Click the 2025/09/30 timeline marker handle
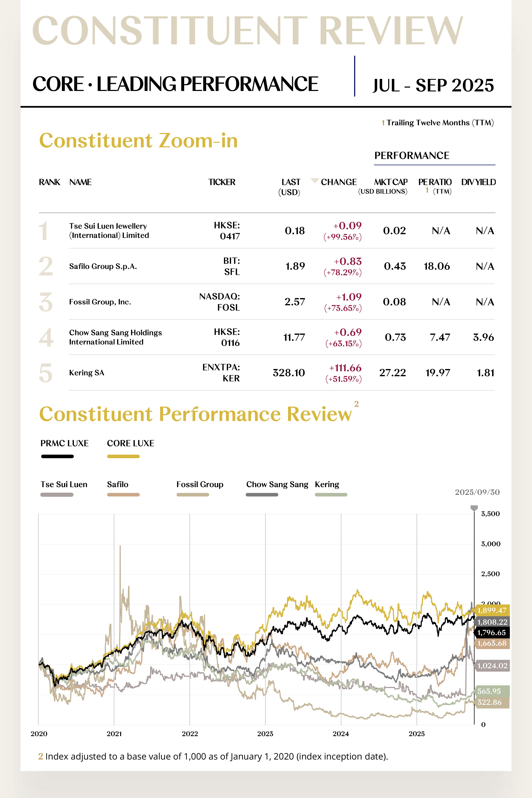Image resolution: width=532 pixels, height=798 pixels. (474, 508)
